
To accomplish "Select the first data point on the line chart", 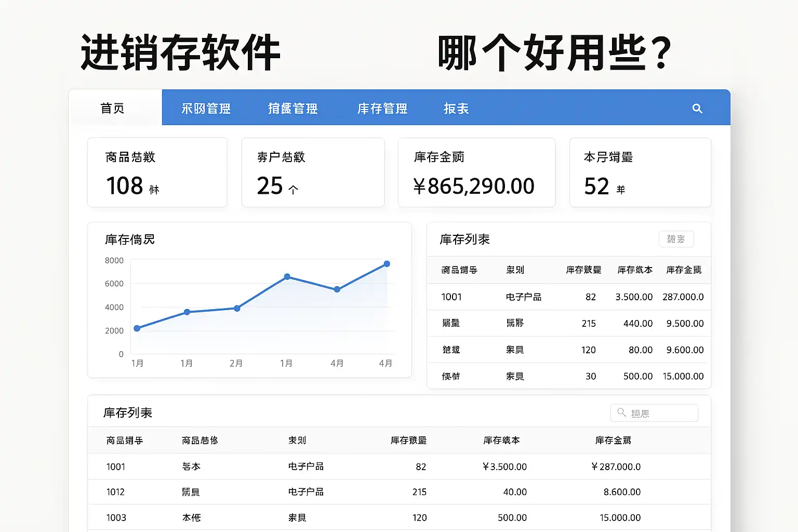I will [x=137, y=328].
